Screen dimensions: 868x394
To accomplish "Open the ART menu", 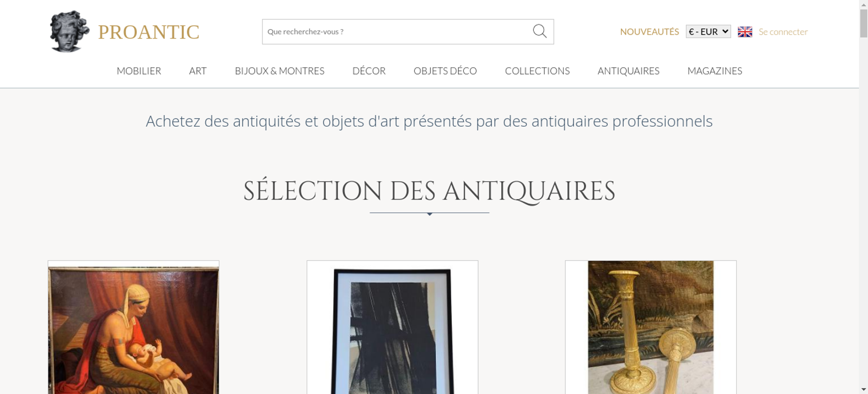I will 198,71.
